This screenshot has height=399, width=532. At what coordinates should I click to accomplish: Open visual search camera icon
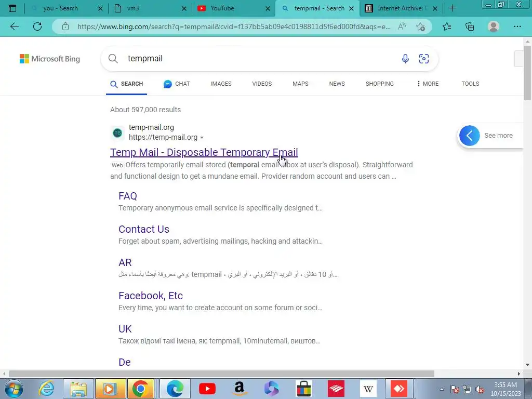tap(424, 59)
